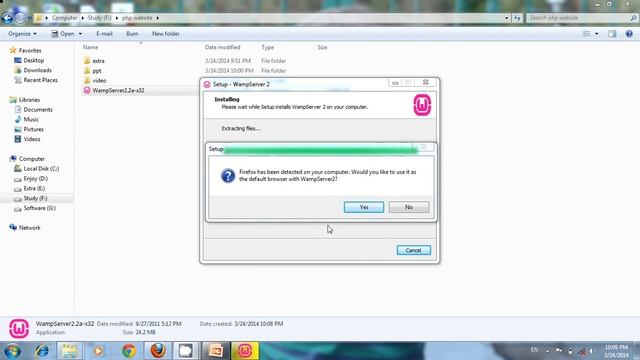Screen dimensions: 640x360
Task: Select the extra folder
Action: pos(98,61)
